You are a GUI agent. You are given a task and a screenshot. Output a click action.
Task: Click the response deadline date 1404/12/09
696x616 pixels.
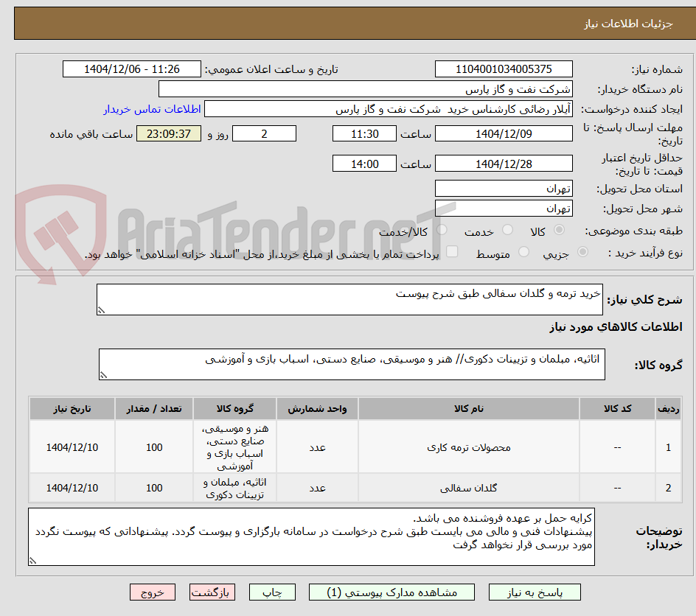tap(504, 133)
